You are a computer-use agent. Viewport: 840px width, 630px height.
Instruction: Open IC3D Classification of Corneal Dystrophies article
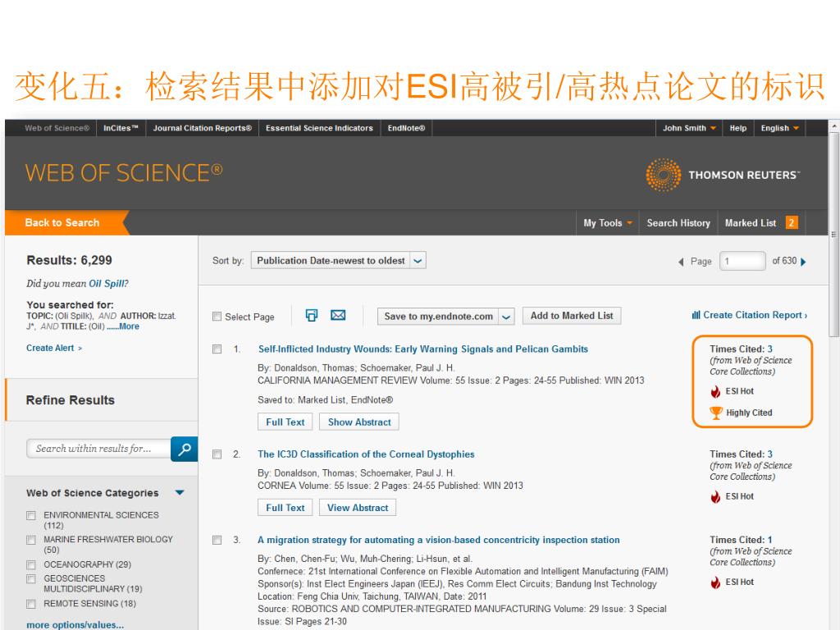pos(366,454)
